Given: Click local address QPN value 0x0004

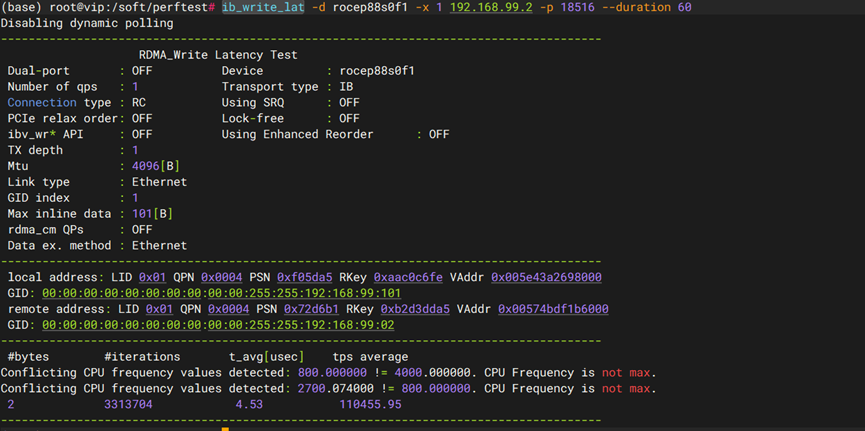Looking at the screenshot, I should [x=221, y=277].
